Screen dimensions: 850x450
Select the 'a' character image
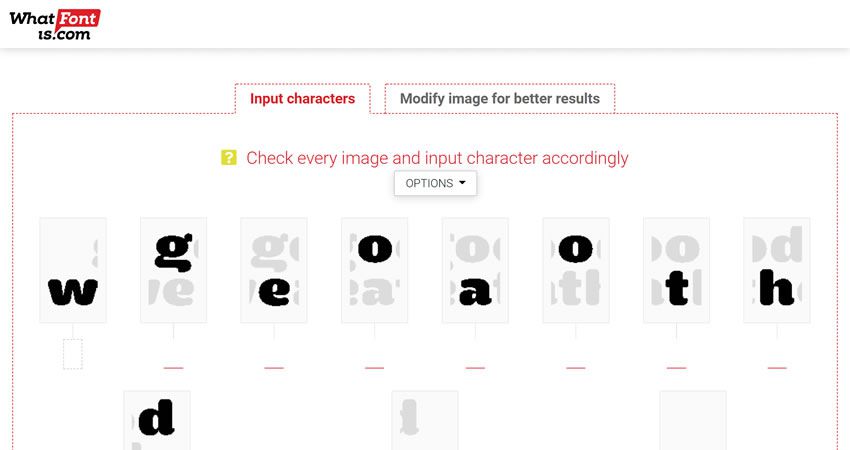coord(475,270)
